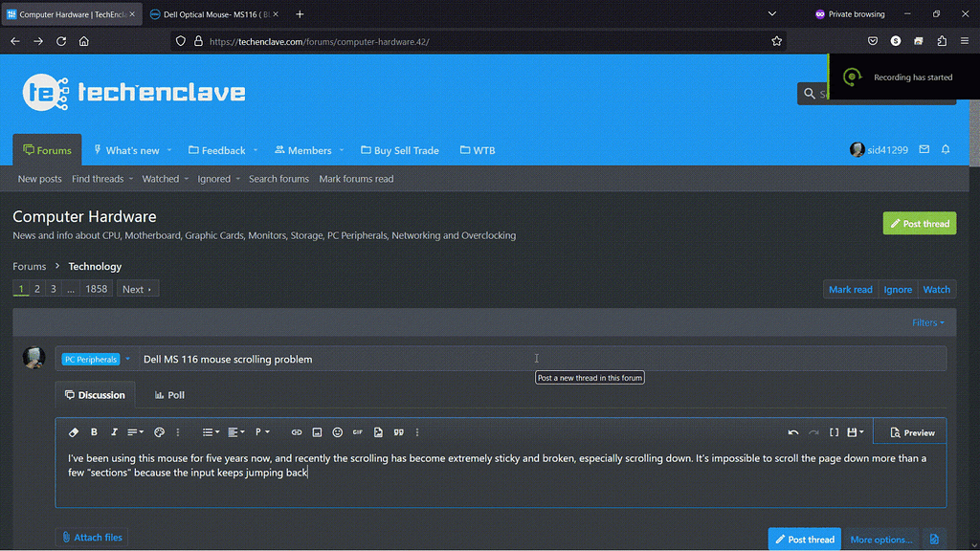
Task: Click the insert image icon
Action: click(x=317, y=432)
